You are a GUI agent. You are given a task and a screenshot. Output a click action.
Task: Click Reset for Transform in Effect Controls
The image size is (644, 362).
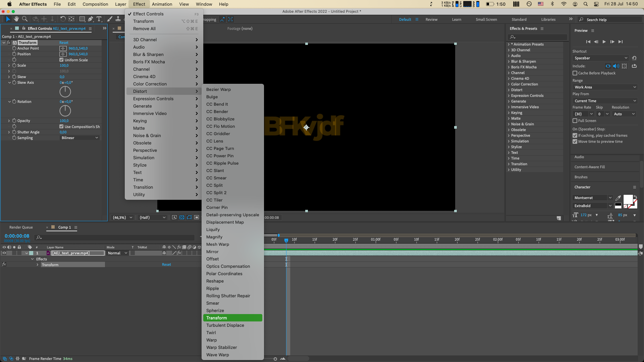[x=64, y=43]
